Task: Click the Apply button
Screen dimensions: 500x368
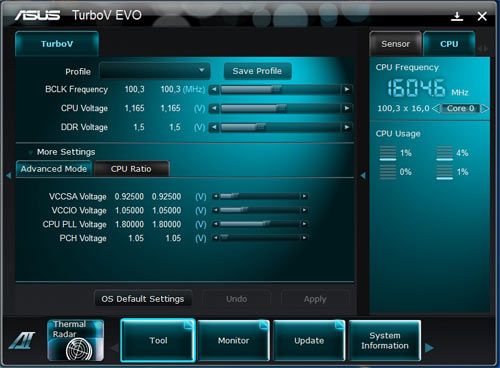Action: [x=315, y=299]
